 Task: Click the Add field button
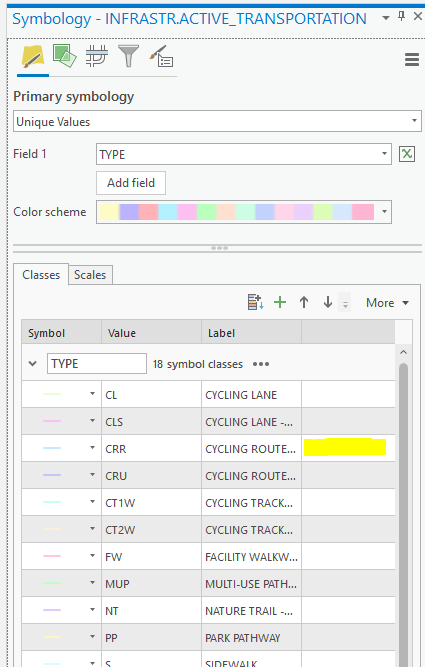pos(131,183)
